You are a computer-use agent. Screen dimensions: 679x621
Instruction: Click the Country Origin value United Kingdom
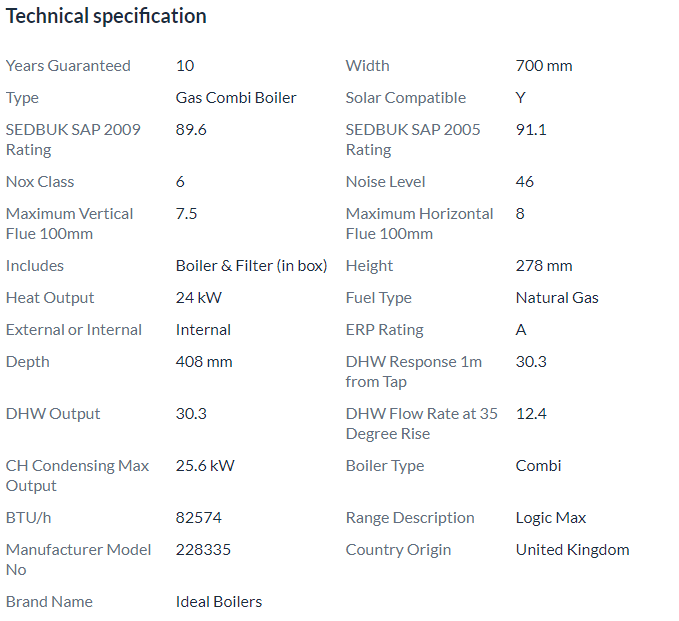point(572,550)
